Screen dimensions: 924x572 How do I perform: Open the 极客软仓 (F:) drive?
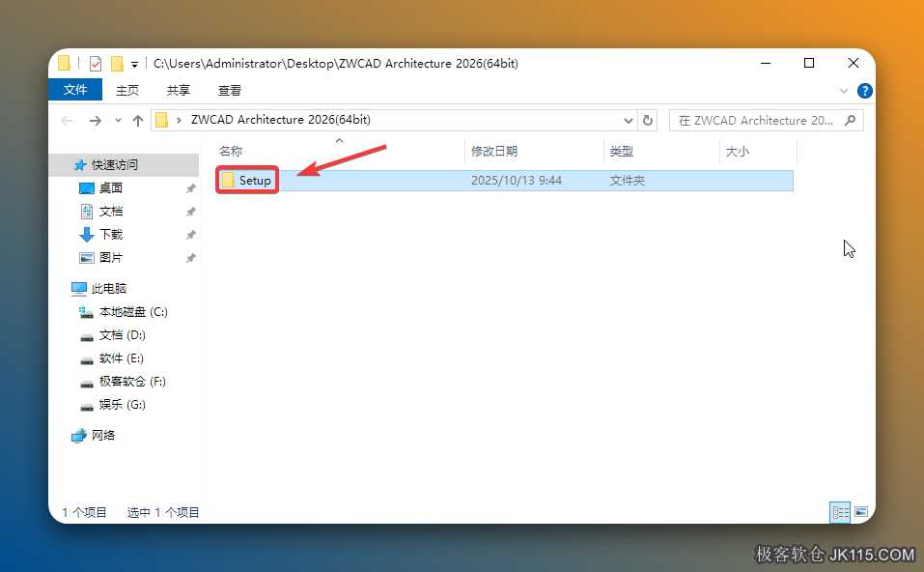coord(132,382)
